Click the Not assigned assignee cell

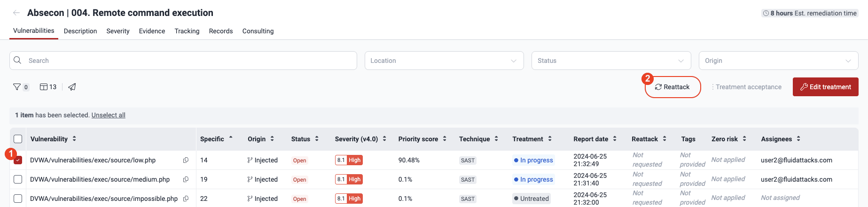(780, 198)
